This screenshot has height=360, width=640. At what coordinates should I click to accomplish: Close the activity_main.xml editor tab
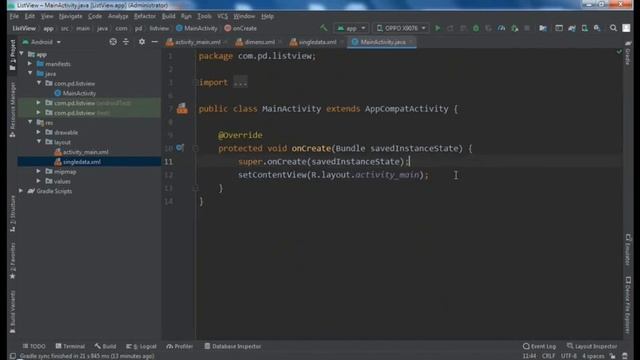(x=226, y=42)
